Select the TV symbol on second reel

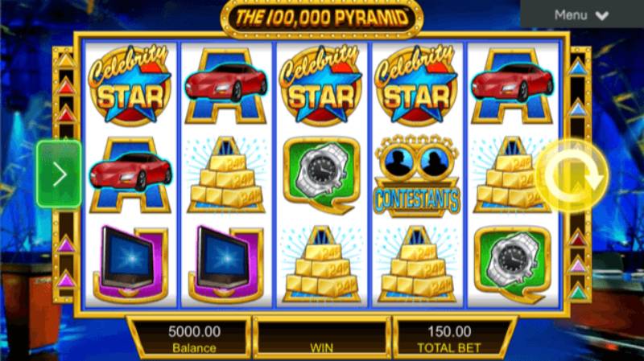coord(225,265)
